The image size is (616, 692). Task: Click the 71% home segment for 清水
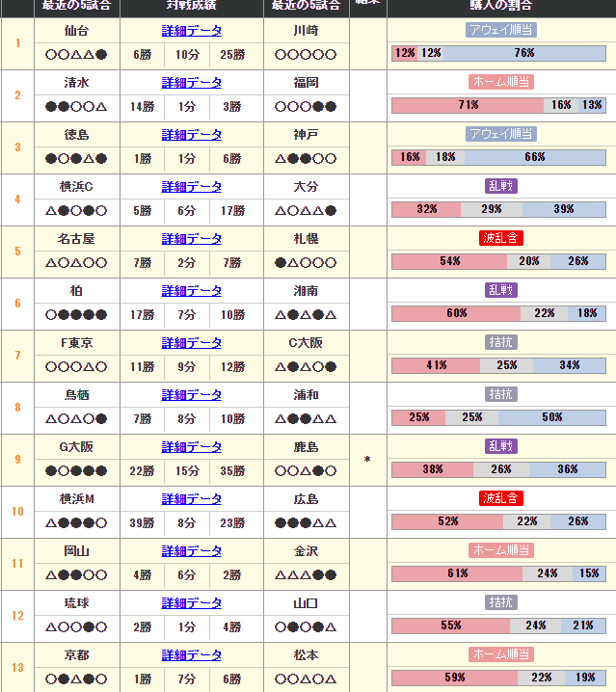click(x=468, y=105)
